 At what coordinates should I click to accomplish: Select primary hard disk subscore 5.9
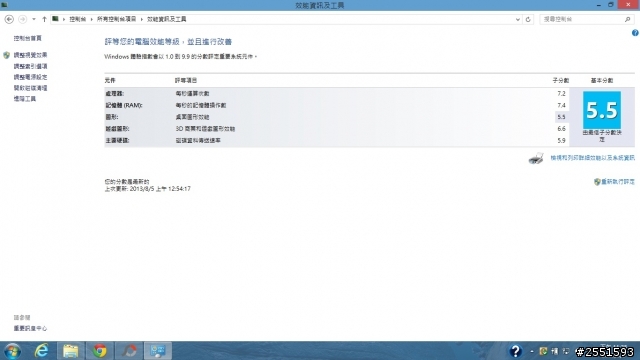pos(561,140)
